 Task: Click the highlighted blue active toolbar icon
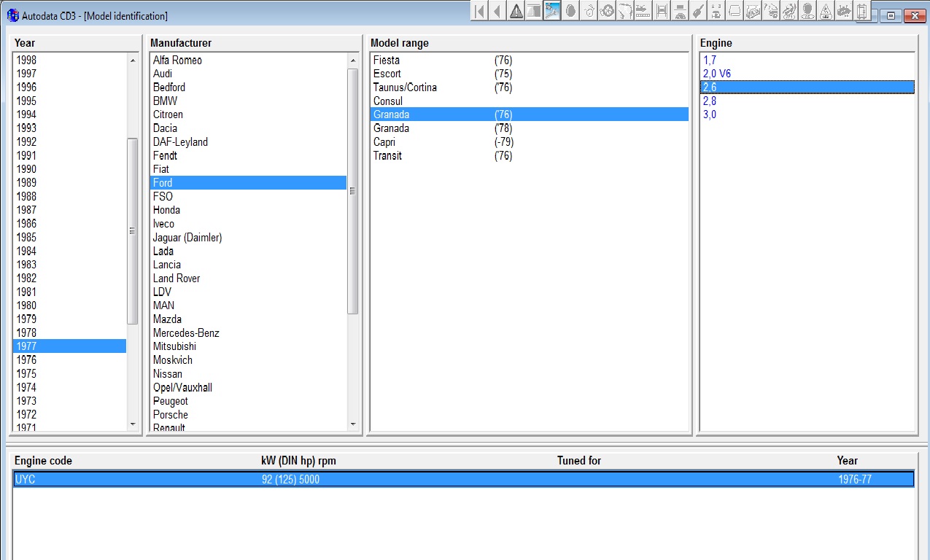point(552,11)
